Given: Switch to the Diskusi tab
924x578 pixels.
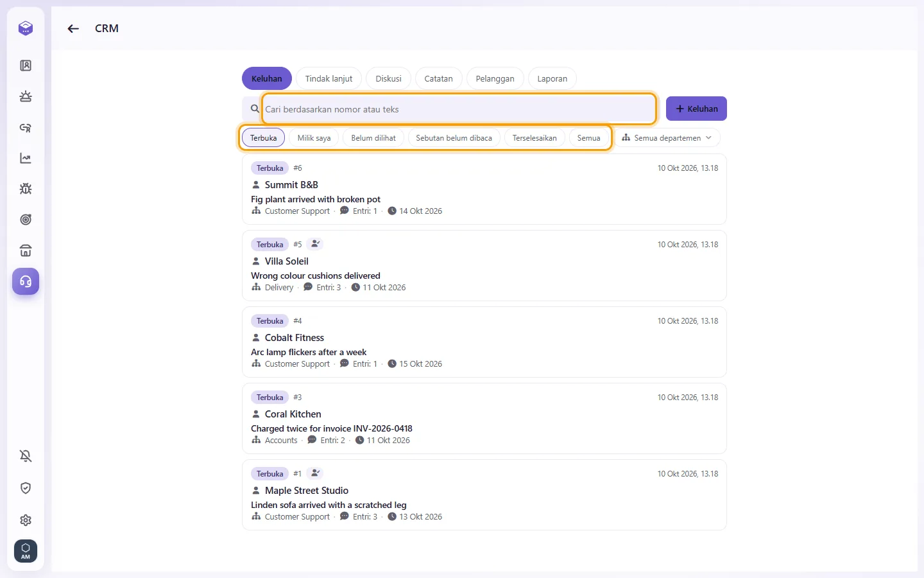Looking at the screenshot, I should (388, 78).
